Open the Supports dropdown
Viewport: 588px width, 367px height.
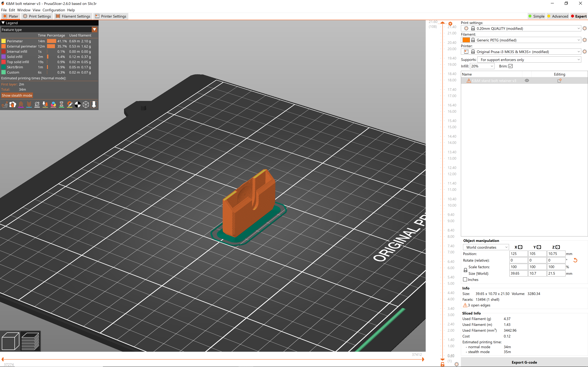[529, 60]
